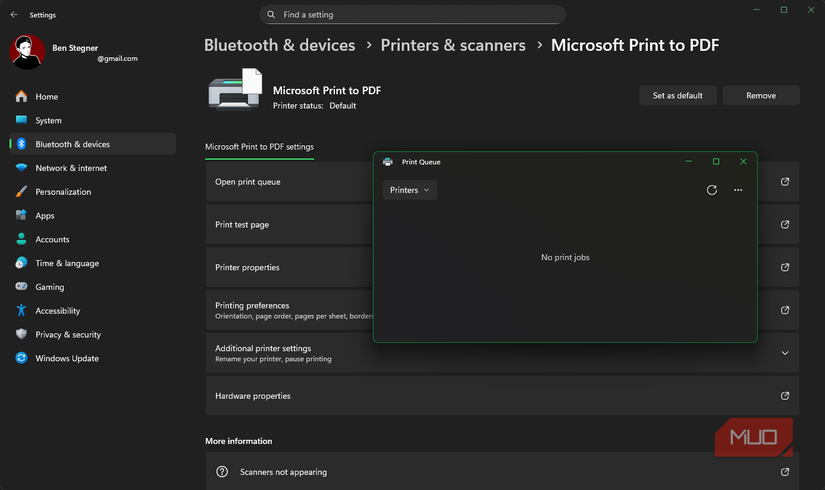825x490 pixels.
Task: Click Printers & scanners breadcrumb
Action: coord(453,45)
